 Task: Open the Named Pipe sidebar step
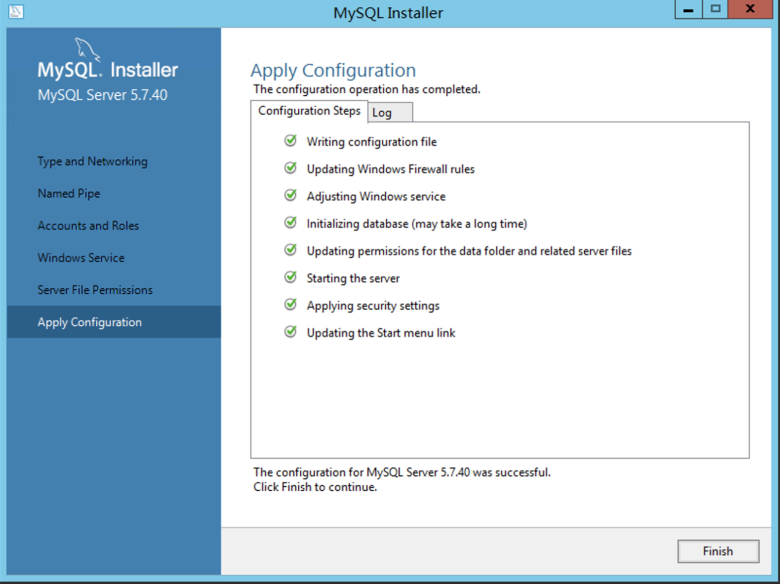69,193
